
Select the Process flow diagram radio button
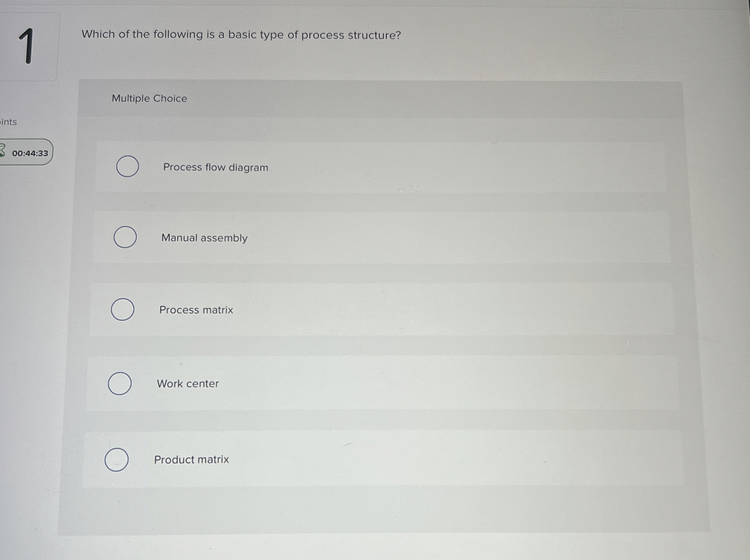pos(128,166)
